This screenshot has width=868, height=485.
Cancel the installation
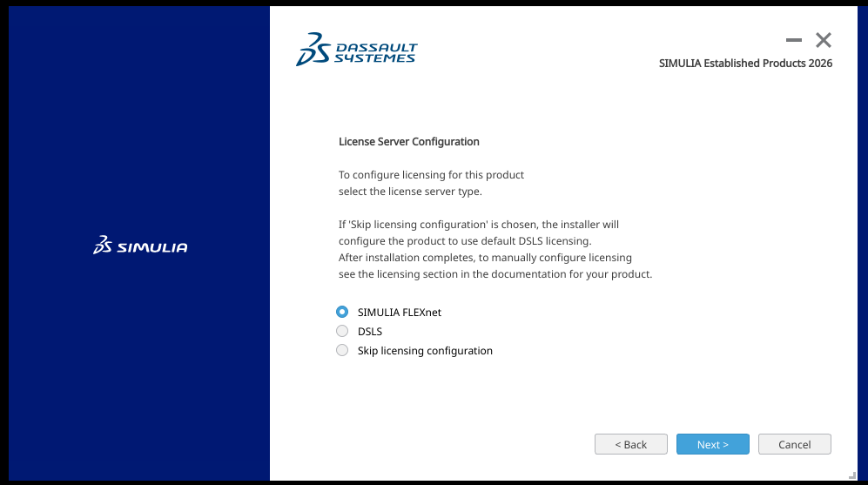point(794,444)
